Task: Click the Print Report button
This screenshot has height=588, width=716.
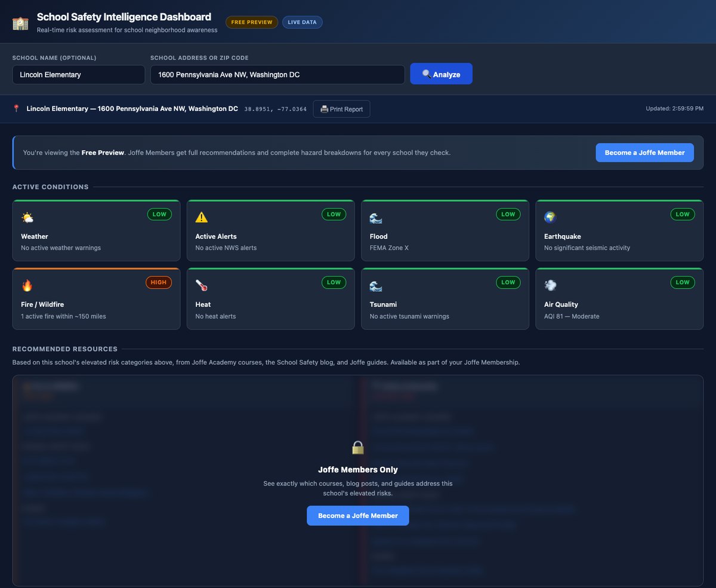Action: 342,109
